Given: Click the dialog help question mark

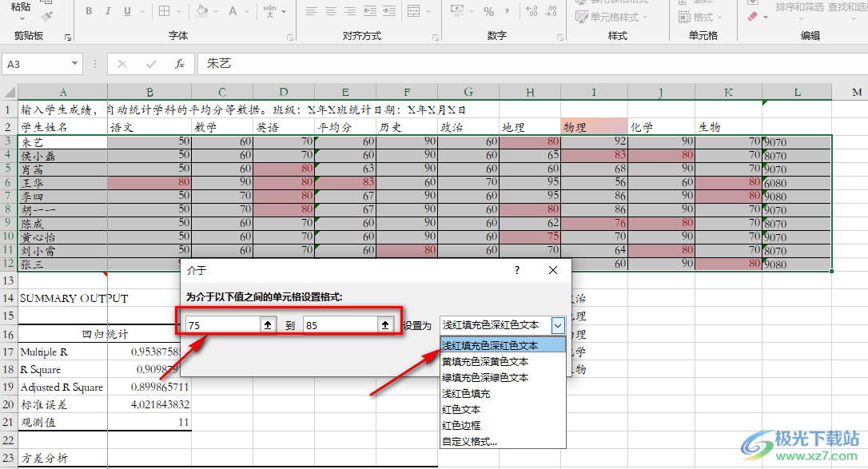Looking at the screenshot, I should coord(517,270).
